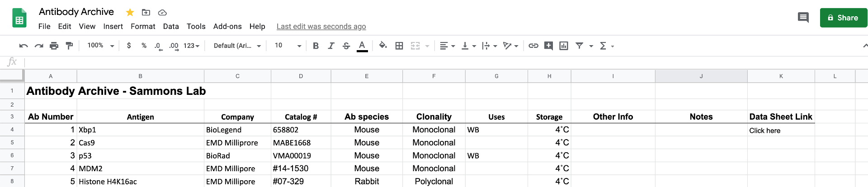Expand the font family dropdown

tap(237, 46)
